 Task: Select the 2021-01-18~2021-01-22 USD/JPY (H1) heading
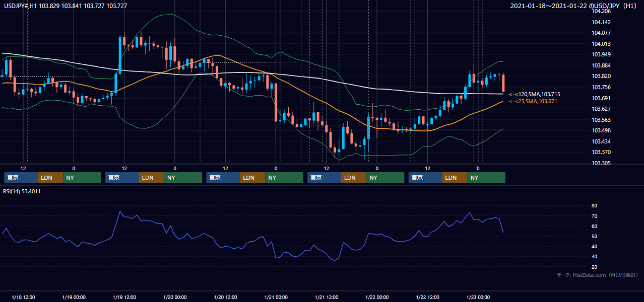tap(574, 6)
